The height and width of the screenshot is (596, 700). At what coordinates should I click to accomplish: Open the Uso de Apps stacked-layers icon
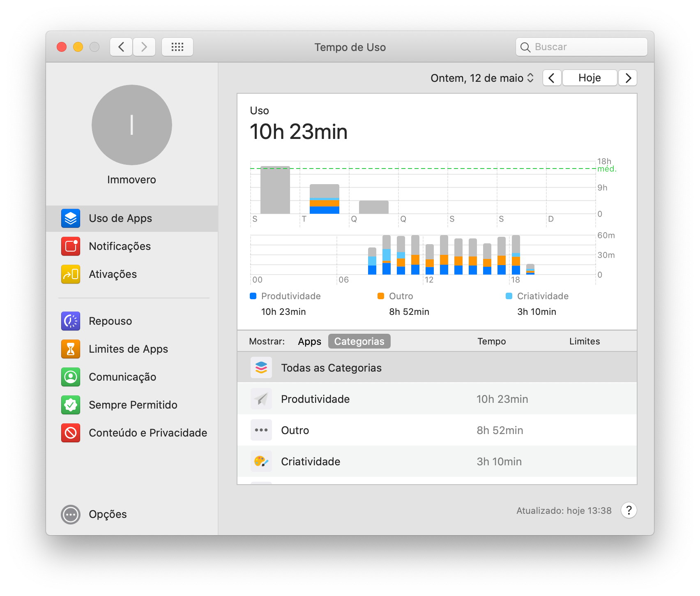(71, 218)
